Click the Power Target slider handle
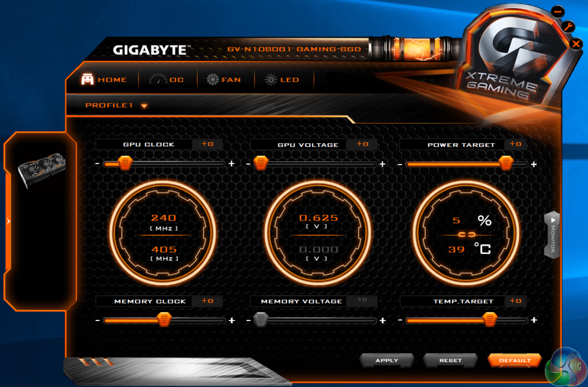The image size is (588, 387). [506, 163]
